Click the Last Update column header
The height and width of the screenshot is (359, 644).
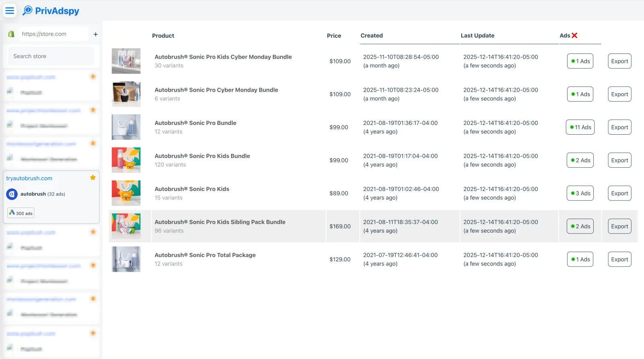(477, 35)
